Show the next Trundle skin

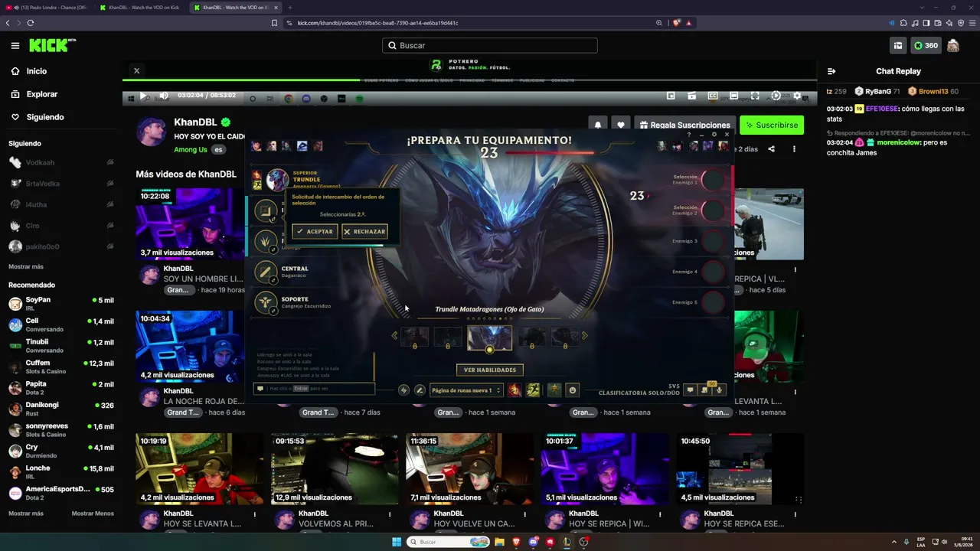click(585, 336)
